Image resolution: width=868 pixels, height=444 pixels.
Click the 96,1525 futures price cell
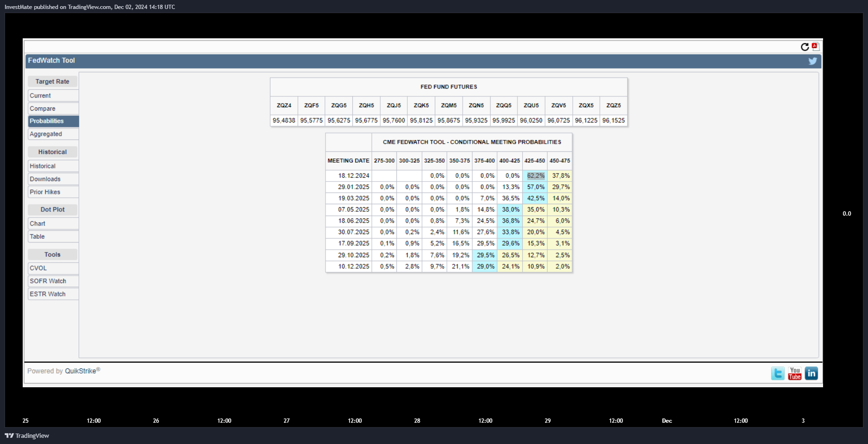[x=614, y=121]
